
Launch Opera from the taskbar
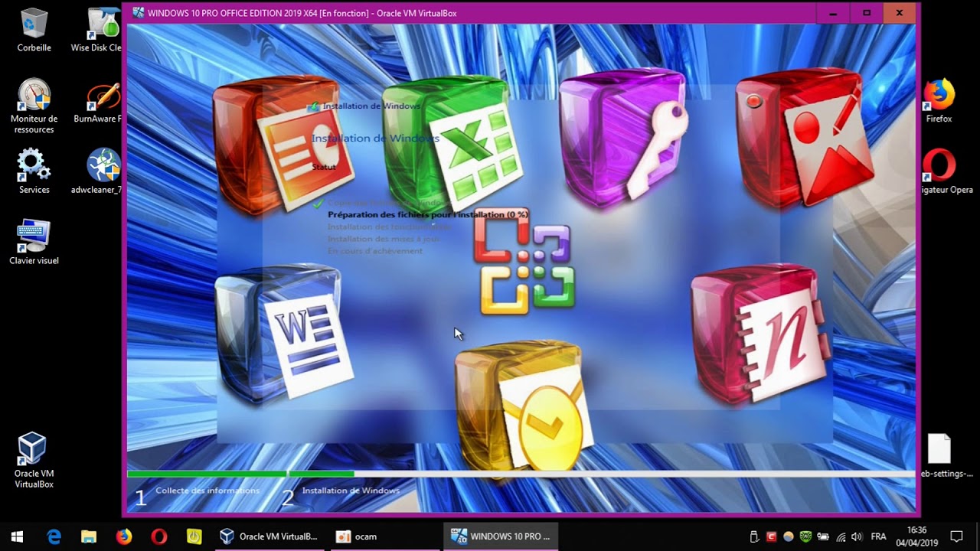coord(159,536)
